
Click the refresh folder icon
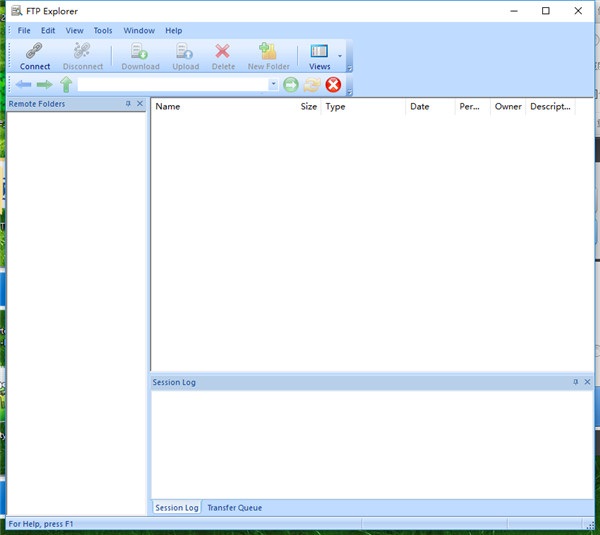tap(312, 85)
